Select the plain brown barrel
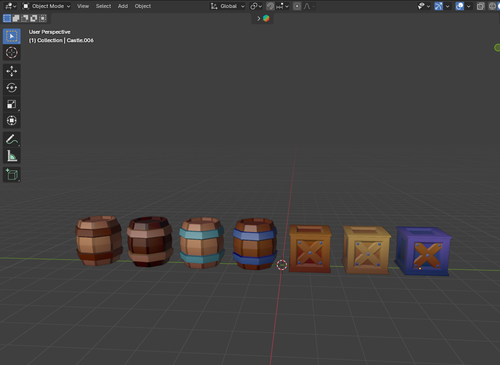The height and width of the screenshot is (365, 500). 99,240
